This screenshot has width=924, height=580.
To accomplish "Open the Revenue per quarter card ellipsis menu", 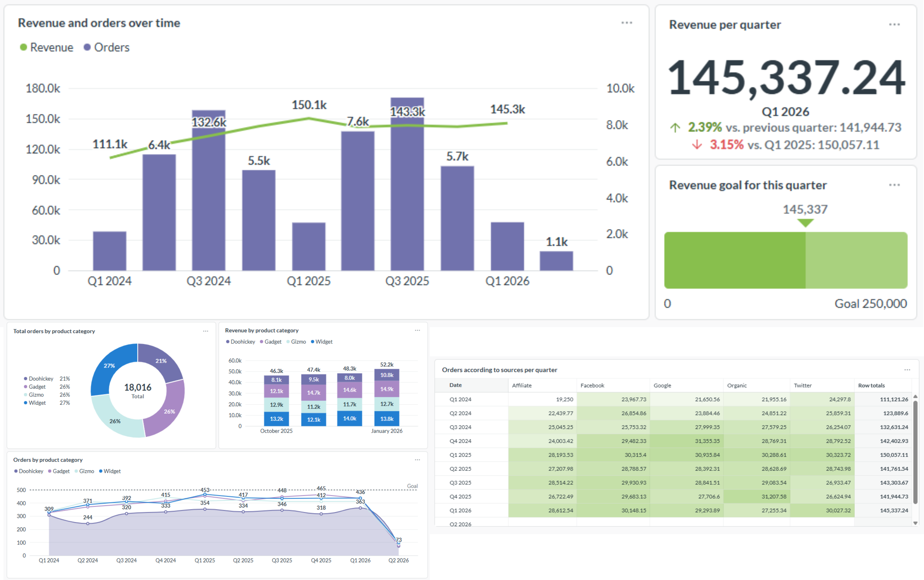I will 894,24.
